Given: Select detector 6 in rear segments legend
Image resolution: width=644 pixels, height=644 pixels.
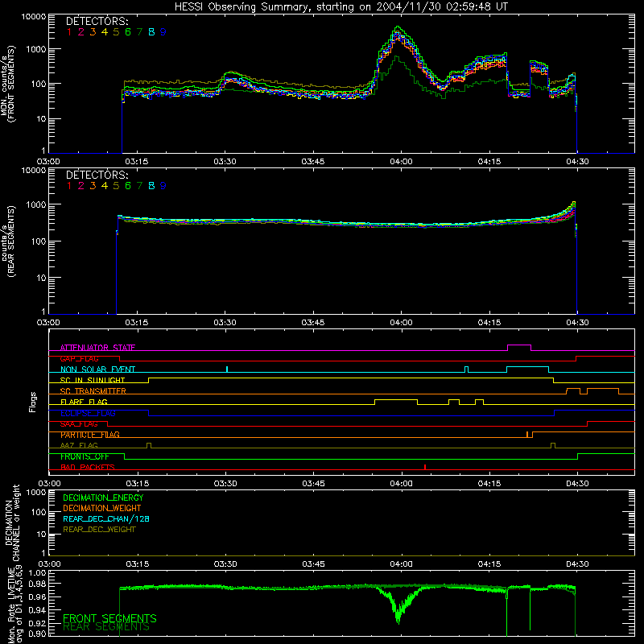Looking at the screenshot, I should [128, 186].
